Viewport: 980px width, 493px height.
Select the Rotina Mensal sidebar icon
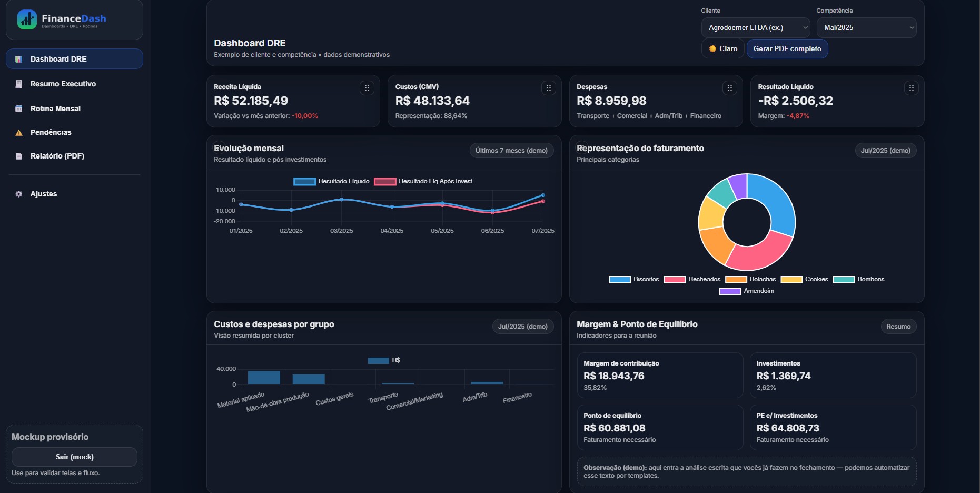[x=18, y=109]
